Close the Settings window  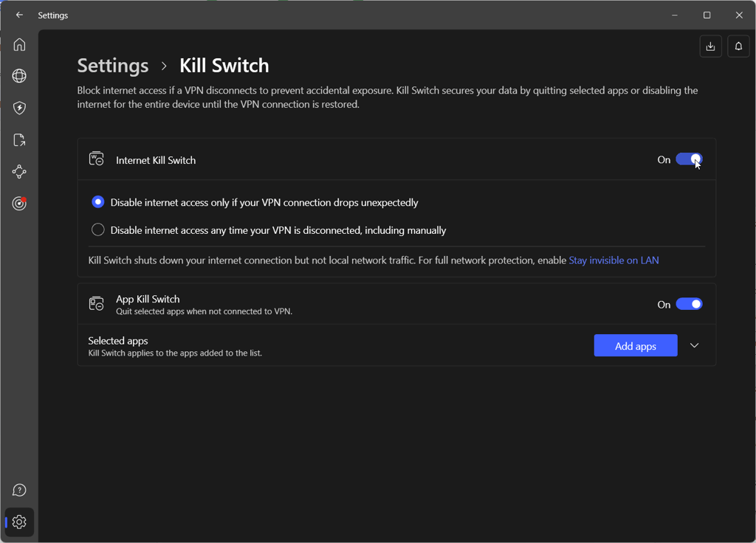point(739,15)
